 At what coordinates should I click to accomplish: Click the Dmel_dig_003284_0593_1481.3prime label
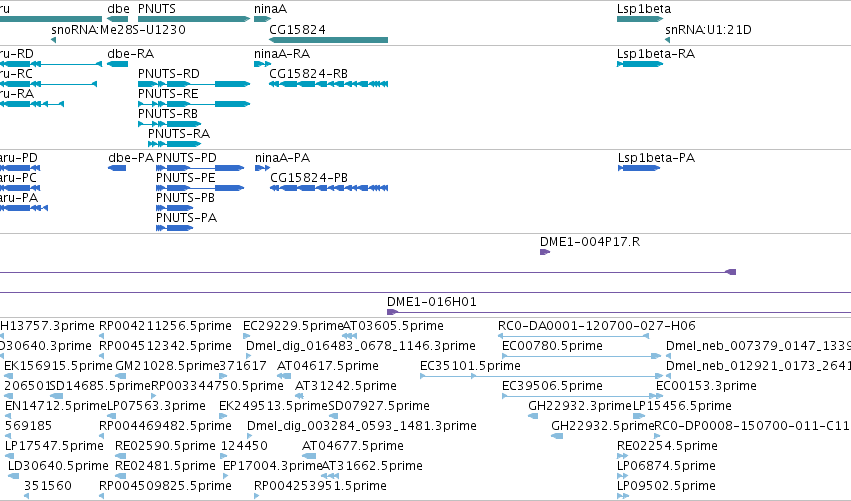pyautogui.click(x=361, y=426)
